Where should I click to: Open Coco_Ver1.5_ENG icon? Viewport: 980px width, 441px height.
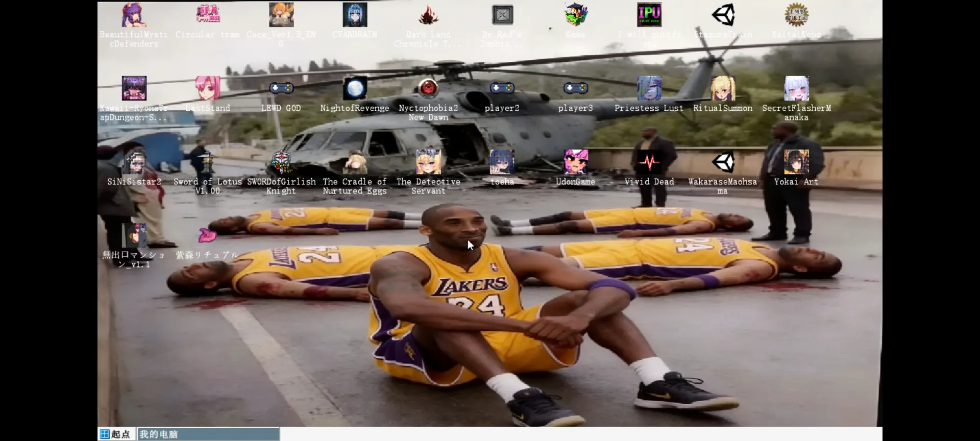pyautogui.click(x=281, y=15)
